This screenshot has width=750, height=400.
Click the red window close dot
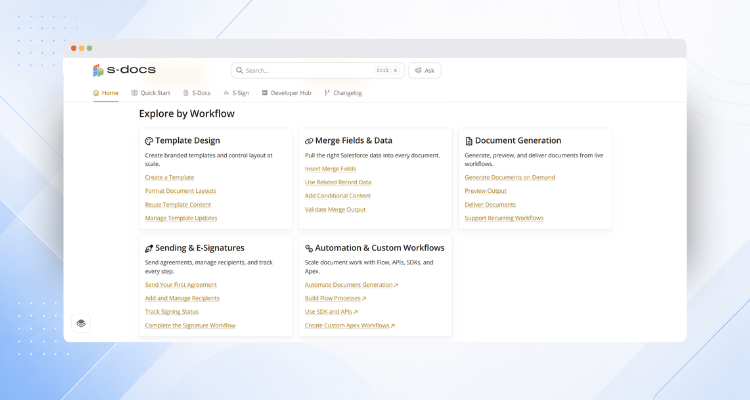[74, 48]
